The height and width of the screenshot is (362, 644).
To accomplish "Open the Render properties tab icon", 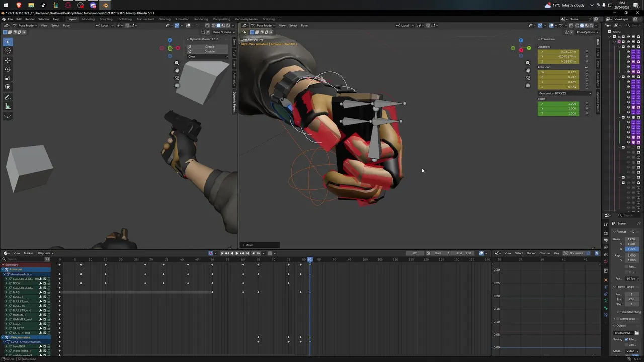I will click(x=606, y=233).
